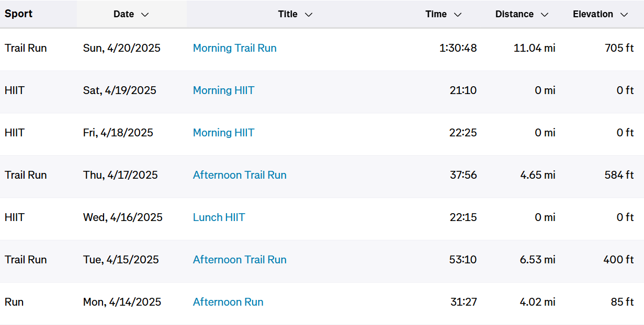Screen dimensions: 644x325
Task: Open the Afternoon Run activity
Action: [x=228, y=302]
